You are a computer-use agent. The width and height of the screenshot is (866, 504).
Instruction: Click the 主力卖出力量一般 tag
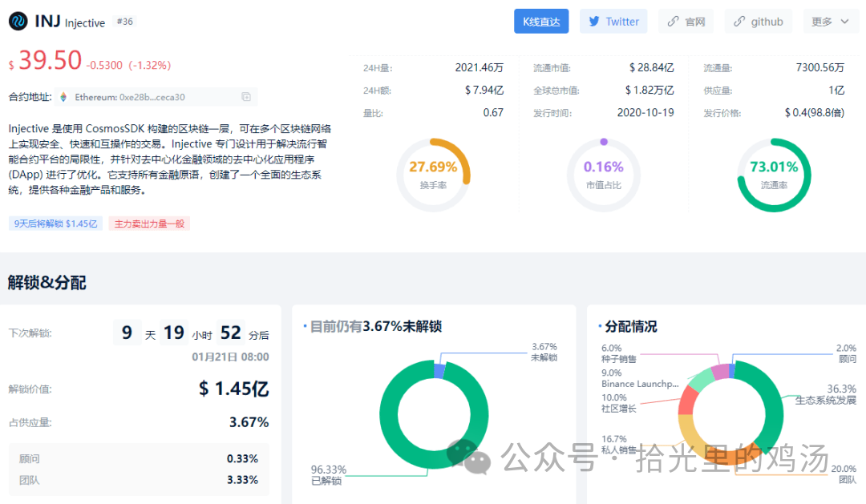coord(149,224)
